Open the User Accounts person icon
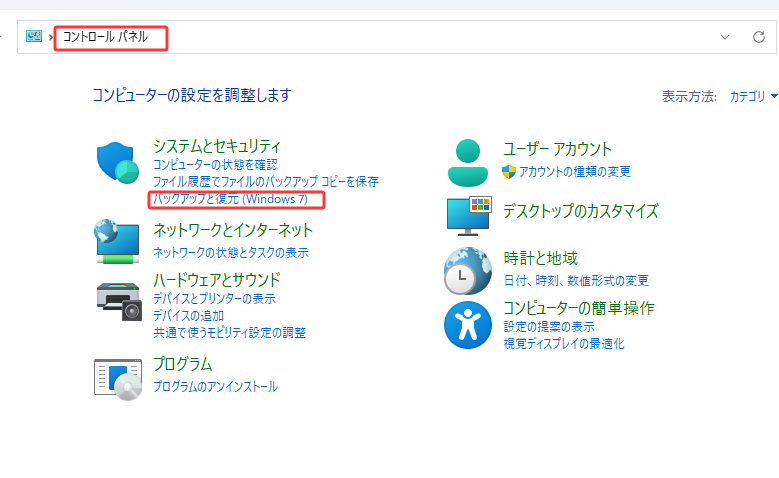The height and width of the screenshot is (478, 779). point(467,163)
